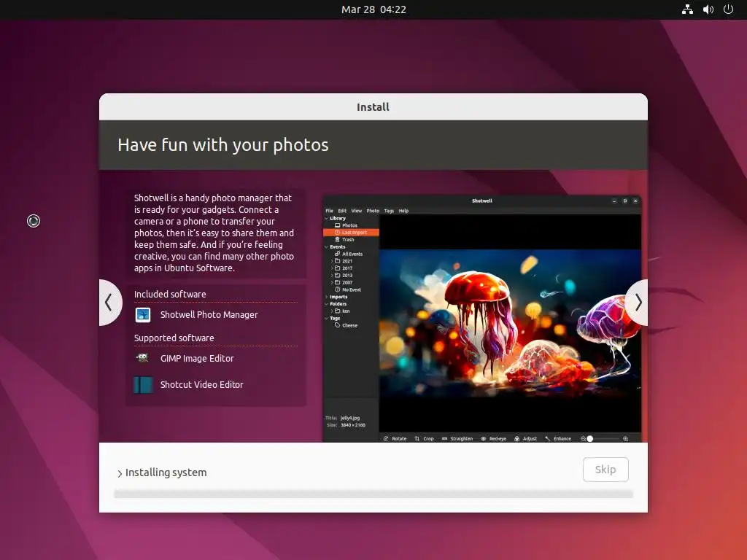Click the zoom slider handle in Shotwell toolbar
Viewport: 747px width, 560px height.
coord(589,438)
